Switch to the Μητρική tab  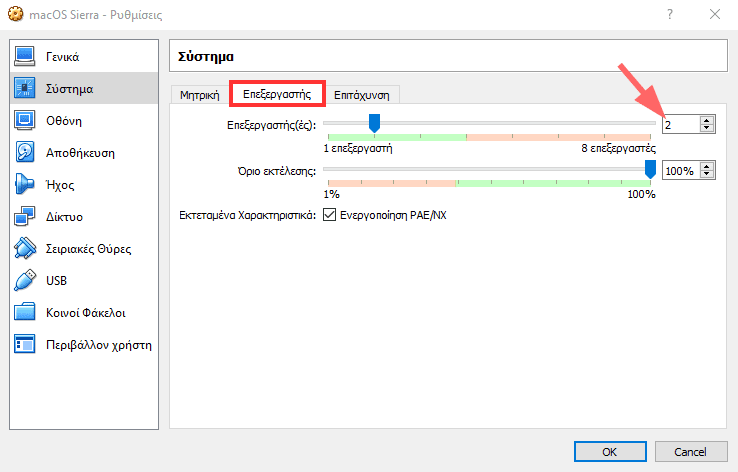200,95
